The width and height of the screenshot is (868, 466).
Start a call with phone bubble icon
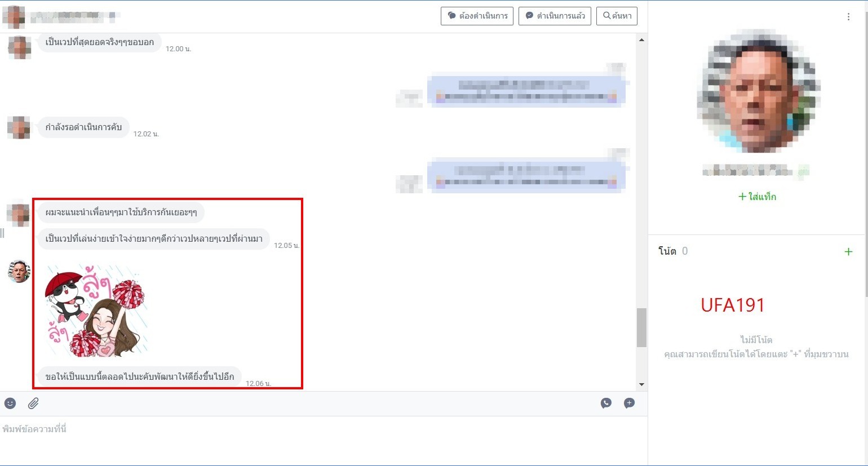pos(606,403)
